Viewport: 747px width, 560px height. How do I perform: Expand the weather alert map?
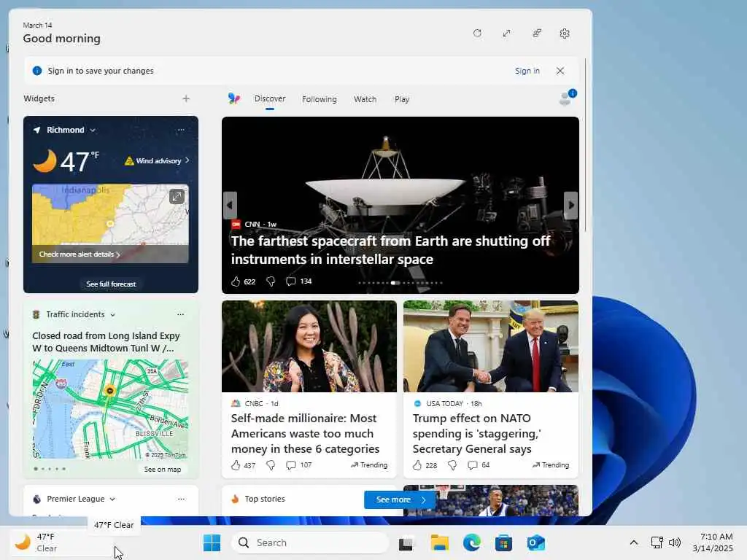[x=177, y=196]
